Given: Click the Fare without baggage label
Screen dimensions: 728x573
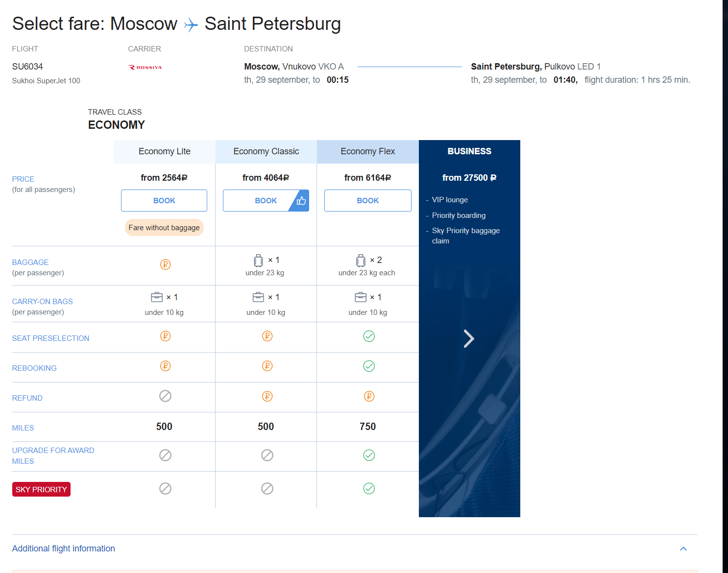Looking at the screenshot, I should [164, 228].
